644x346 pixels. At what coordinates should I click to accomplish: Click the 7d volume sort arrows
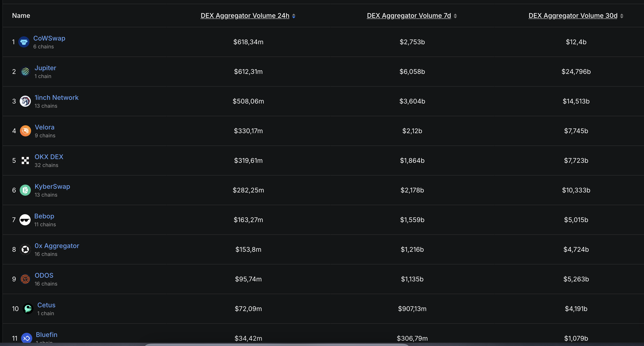(x=456, y=16)
